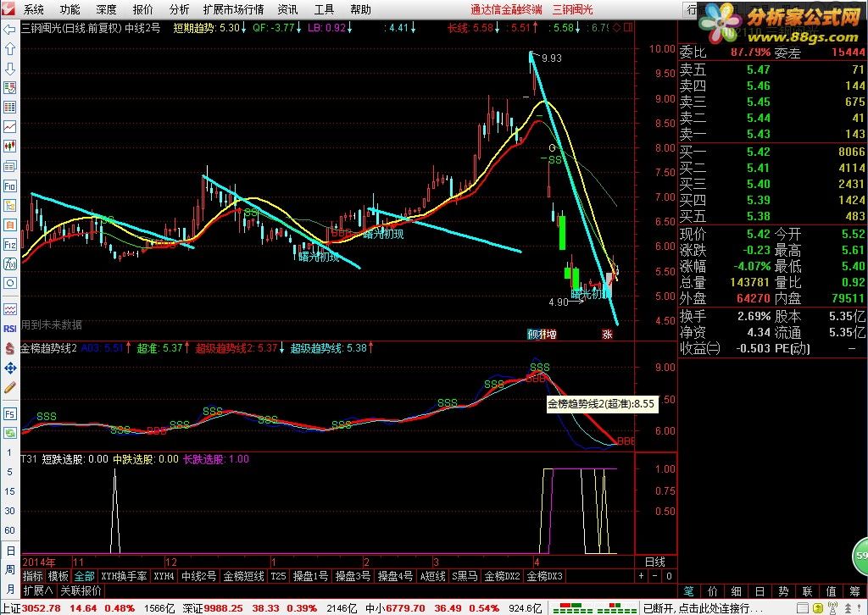Screen dimensions: 868x615
Task: Select the weekly (周) period
Action: (10, 569)
